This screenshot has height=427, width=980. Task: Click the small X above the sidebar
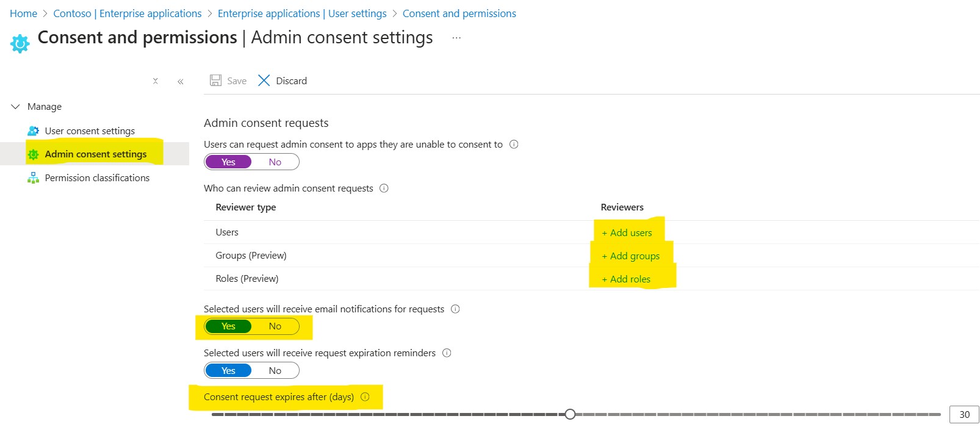point(156,81)
